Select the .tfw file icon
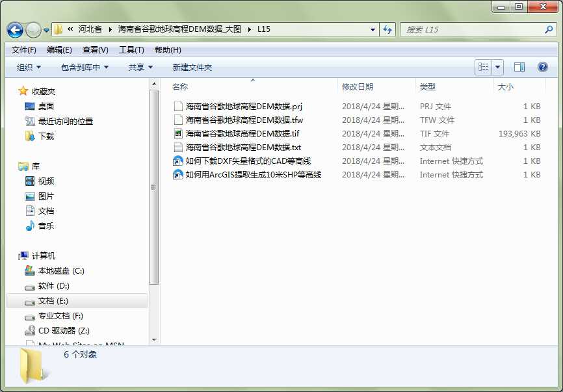563x392 pixels. 178,120
